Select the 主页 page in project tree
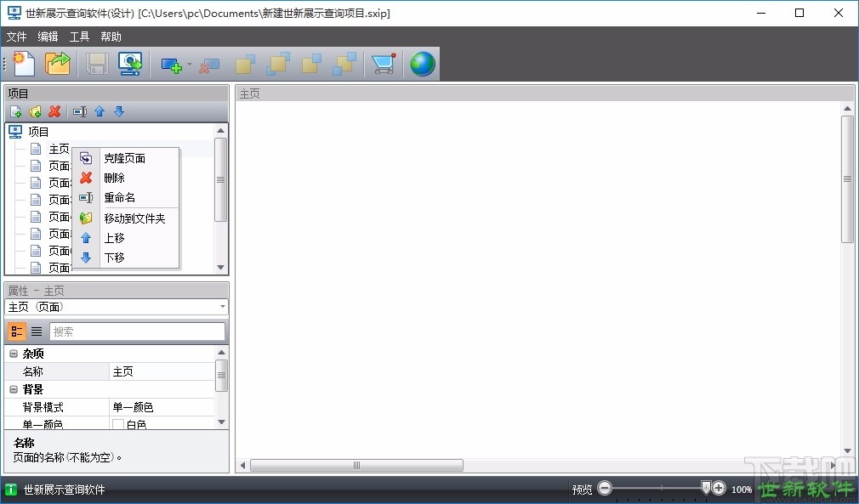 [60, 149]
